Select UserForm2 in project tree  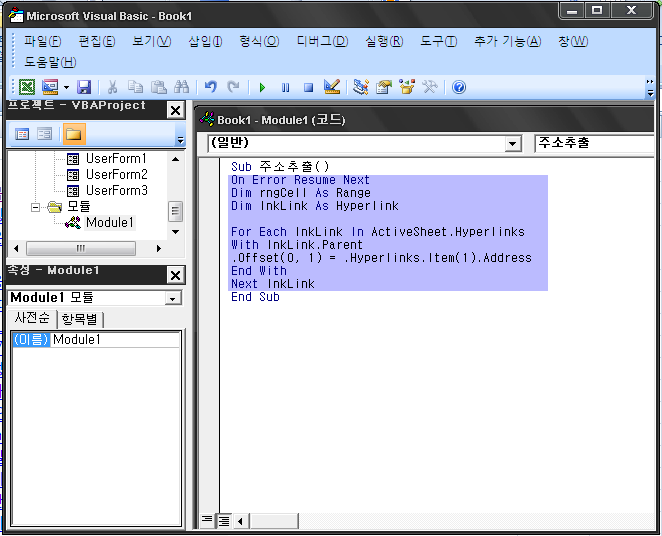click(x=117, y=175)
